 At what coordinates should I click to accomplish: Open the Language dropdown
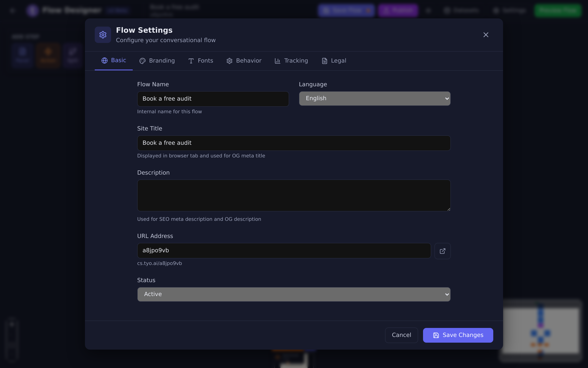pos(375,99)
